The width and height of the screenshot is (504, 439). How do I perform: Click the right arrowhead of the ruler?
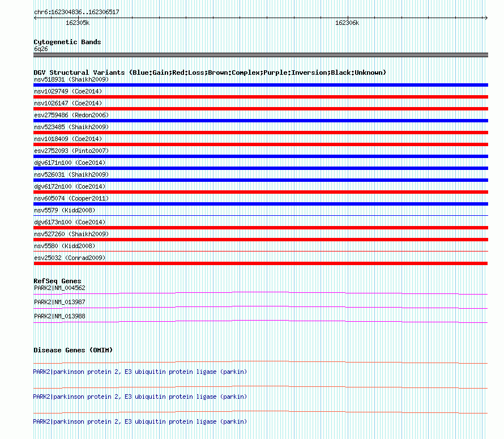[486, 18]
